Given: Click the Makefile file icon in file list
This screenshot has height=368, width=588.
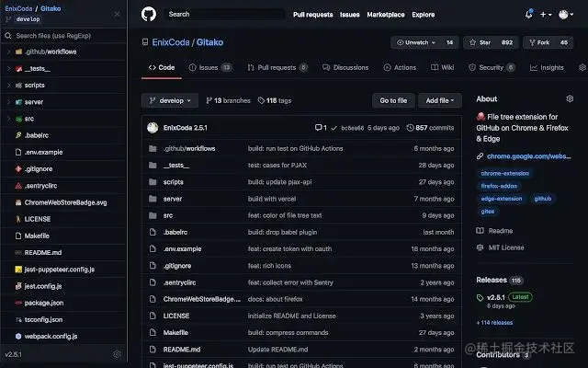Looking at the screenshot, I should pyautogui.click(x=153, y=332).
